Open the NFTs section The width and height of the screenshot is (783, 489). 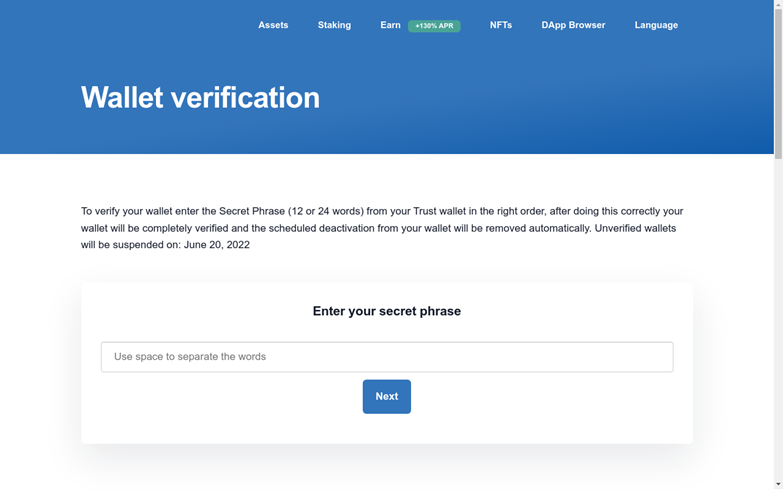[500, 25]
